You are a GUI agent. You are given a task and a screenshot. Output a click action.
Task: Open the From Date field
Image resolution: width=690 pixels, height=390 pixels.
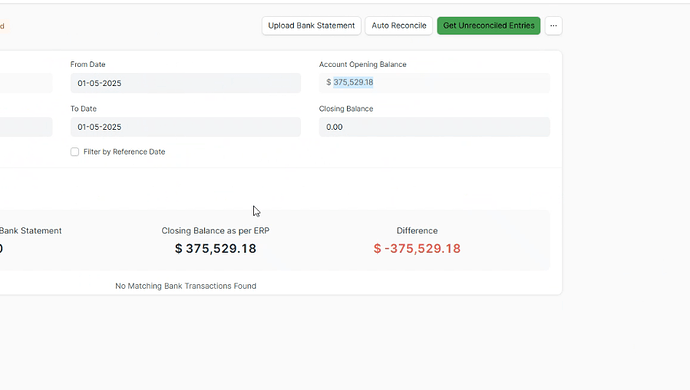click(185, 83)
